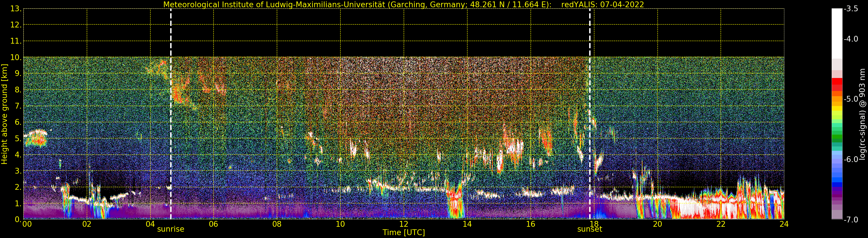The width and height of the screenshot is (868, 238).
Task: Click the '9.' tick on the height axis
Action: pos(18,74)
